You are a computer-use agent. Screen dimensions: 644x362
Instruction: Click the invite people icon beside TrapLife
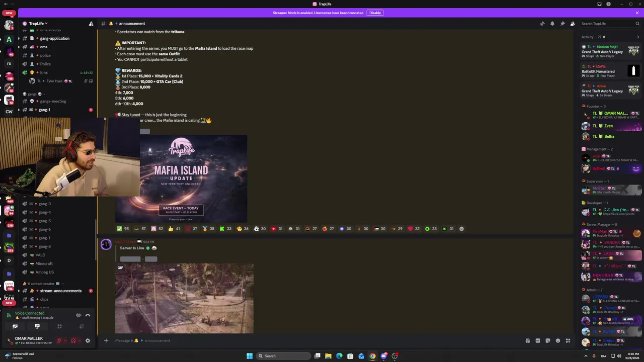[91, 24]
